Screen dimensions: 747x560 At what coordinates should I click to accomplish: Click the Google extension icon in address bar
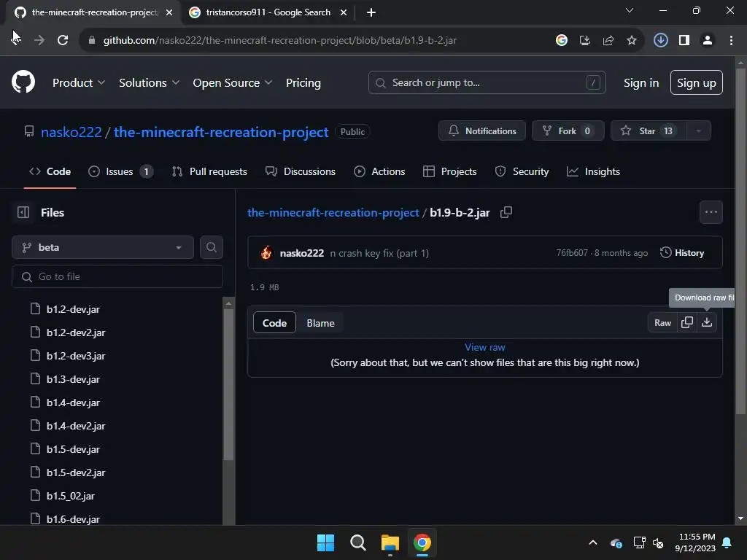(562, 41)
